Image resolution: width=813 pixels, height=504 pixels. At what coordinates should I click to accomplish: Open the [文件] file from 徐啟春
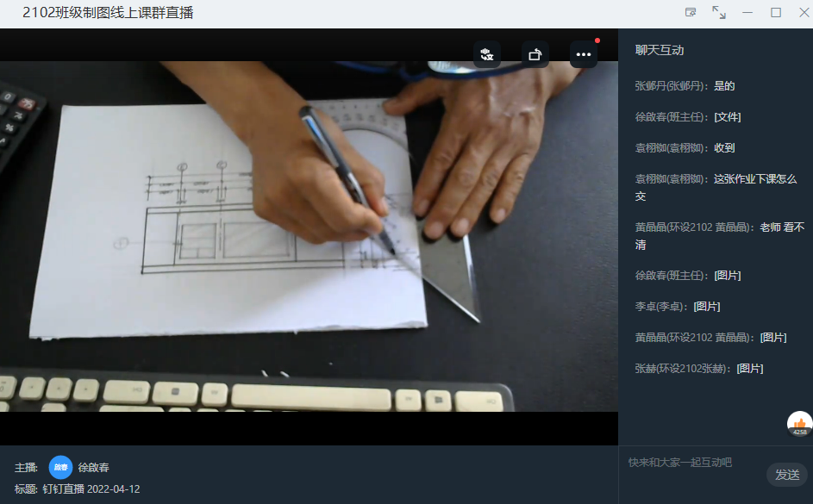click(727, 117)
